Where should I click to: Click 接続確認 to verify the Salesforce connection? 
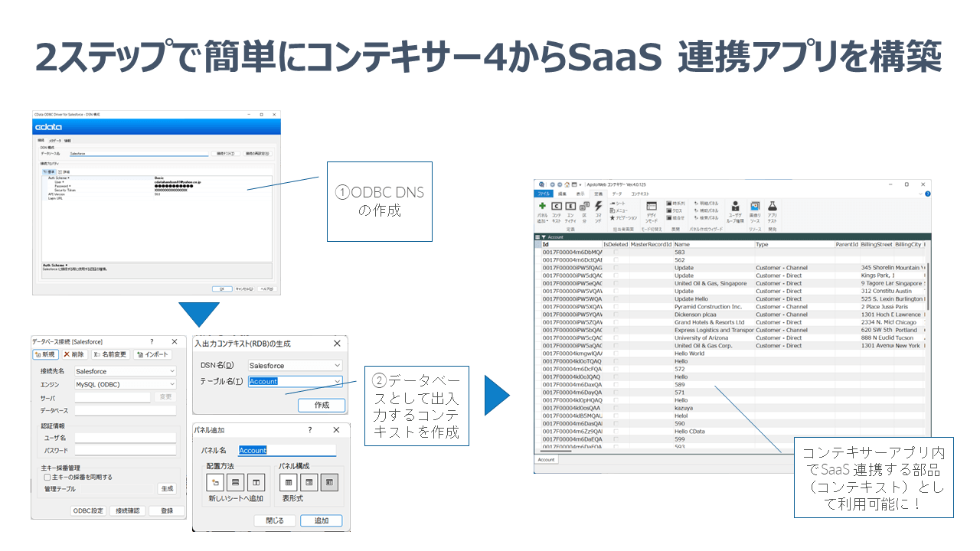pos(129,510)
